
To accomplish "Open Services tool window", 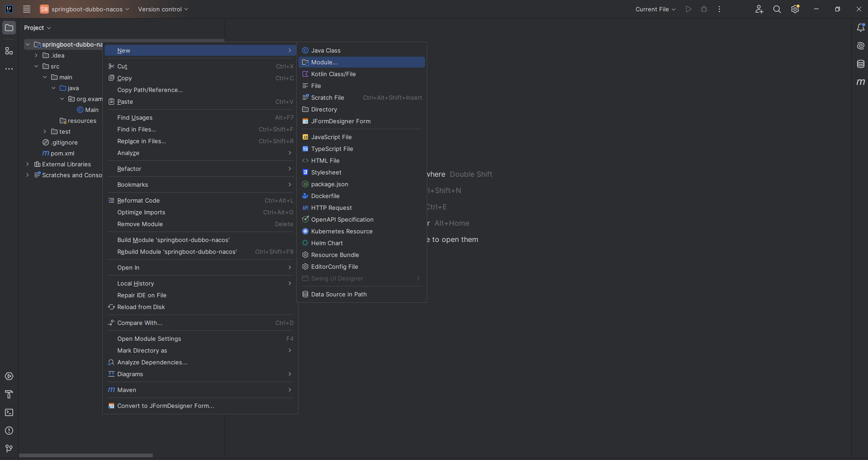I will pyautogui.click(x=9, y=376).
